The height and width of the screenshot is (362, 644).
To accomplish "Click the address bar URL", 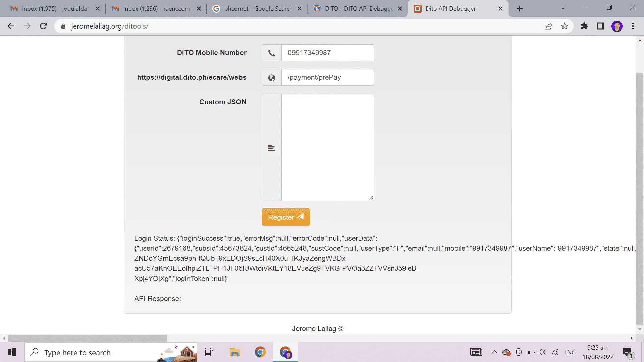I will [110, 26].
